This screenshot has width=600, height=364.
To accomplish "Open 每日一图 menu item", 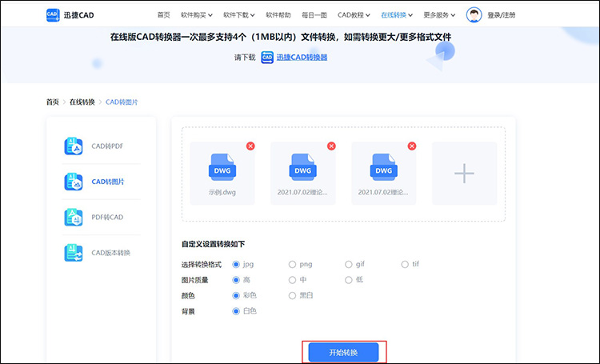I will (314, 15).
